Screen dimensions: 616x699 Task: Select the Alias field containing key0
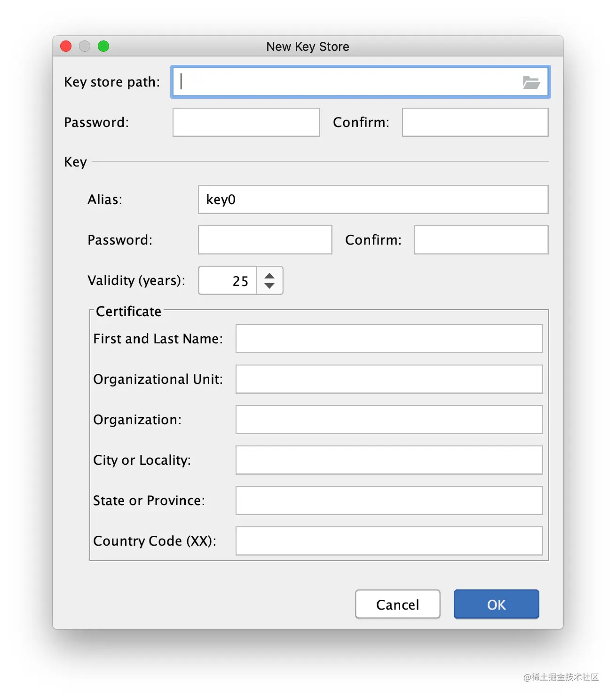click(373, 199)
